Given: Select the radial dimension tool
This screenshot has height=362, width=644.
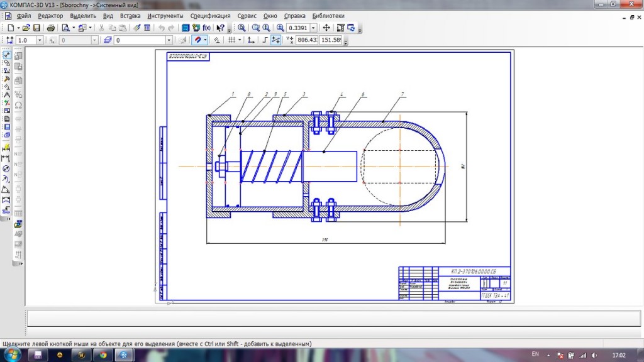Looking at the screenshot, I should click(x=6, y=179).
